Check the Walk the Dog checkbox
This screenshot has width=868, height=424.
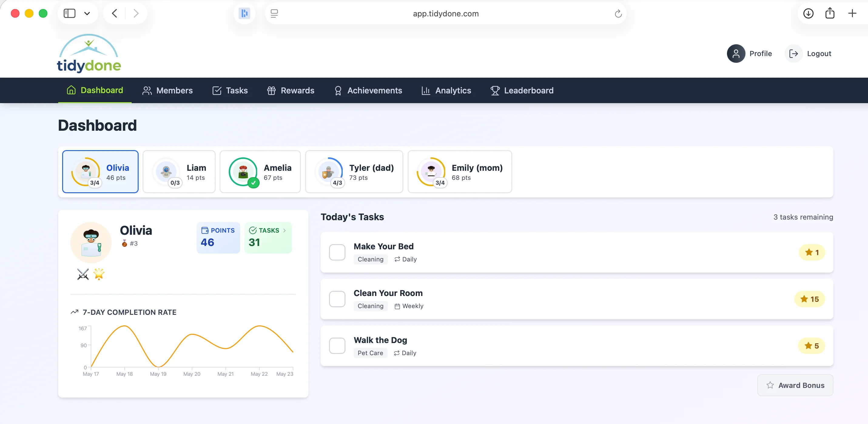tap(337, 345)
